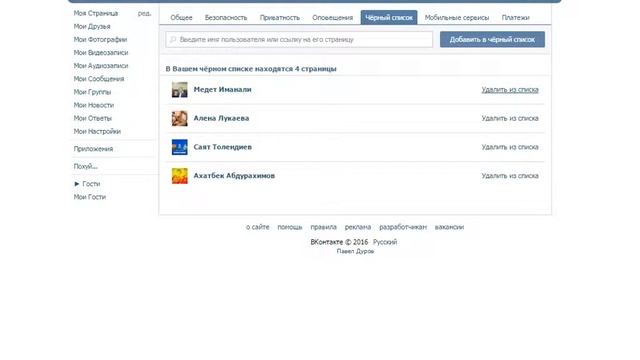Remove Ахатбек Абдурахимов from the blacklist
The image size is (640, 360).
[510, 176]
